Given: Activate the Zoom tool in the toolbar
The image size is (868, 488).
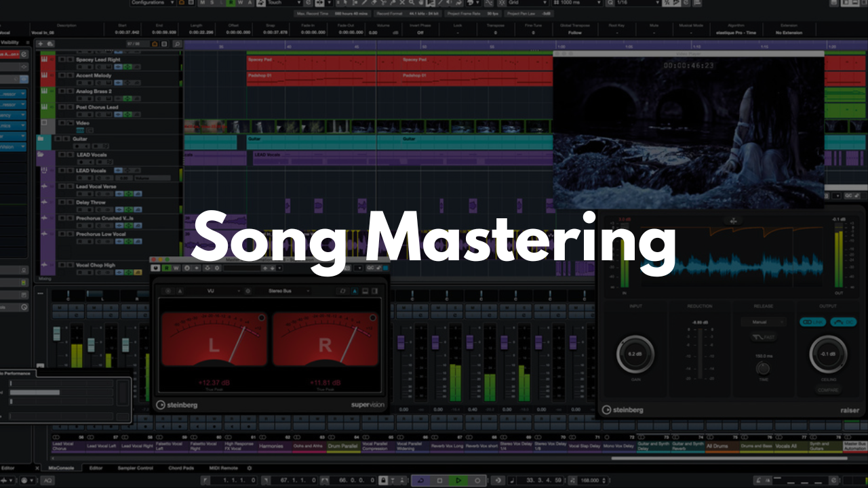Looking at the screenshot, I should [412, 3].
